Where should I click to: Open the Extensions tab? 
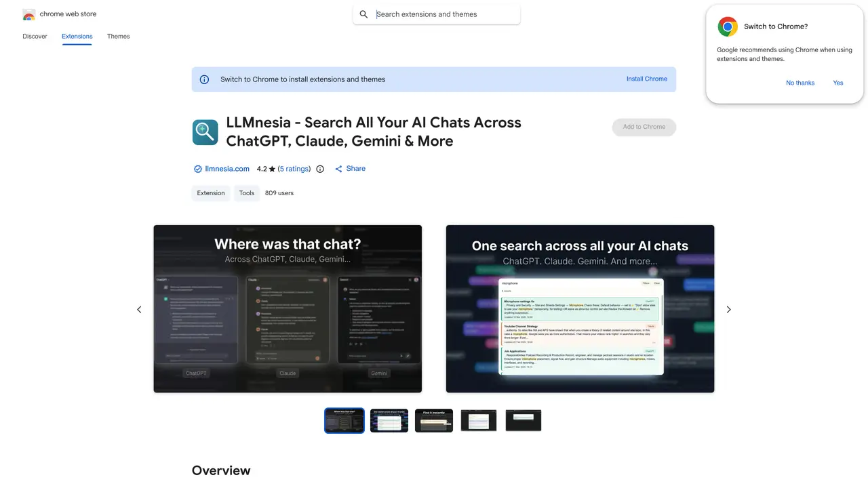[77, 37]
